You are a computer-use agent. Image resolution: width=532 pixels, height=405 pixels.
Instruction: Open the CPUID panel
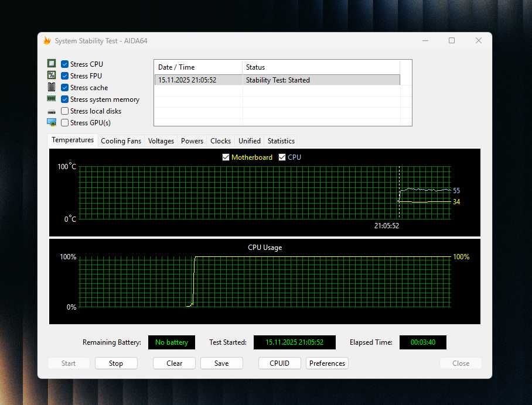[279, 363]
